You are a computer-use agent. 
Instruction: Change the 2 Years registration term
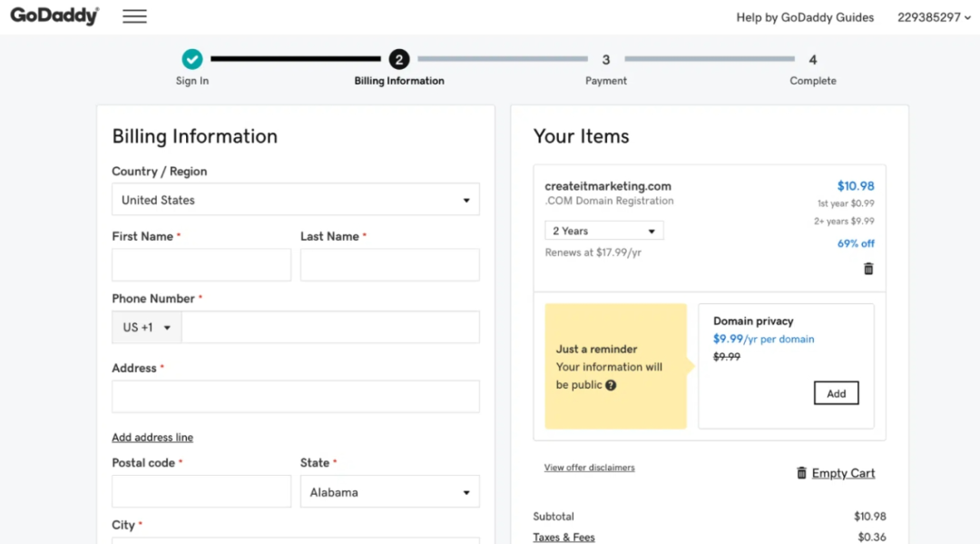603,231
